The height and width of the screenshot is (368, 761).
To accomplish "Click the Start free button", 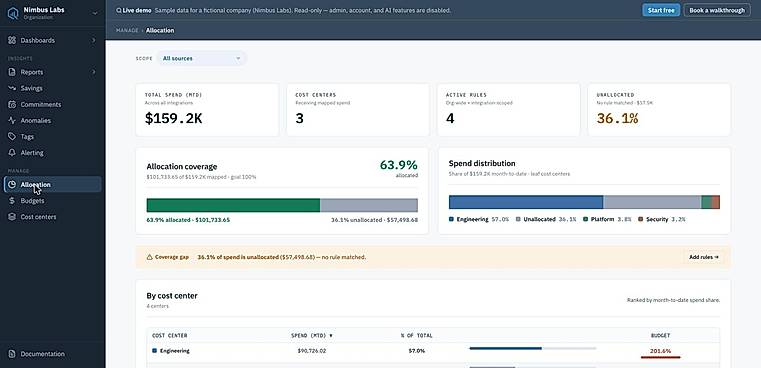I will click(x=661, y=10).
